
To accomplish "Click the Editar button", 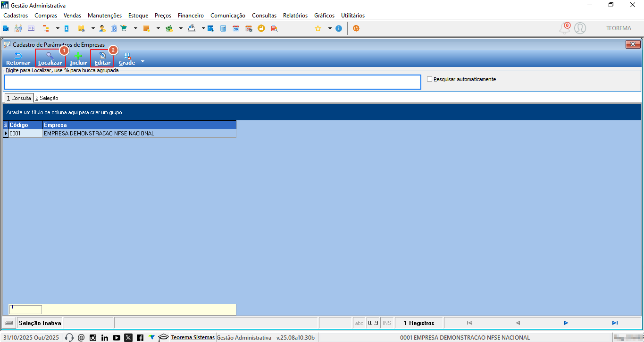I will 102,58.
